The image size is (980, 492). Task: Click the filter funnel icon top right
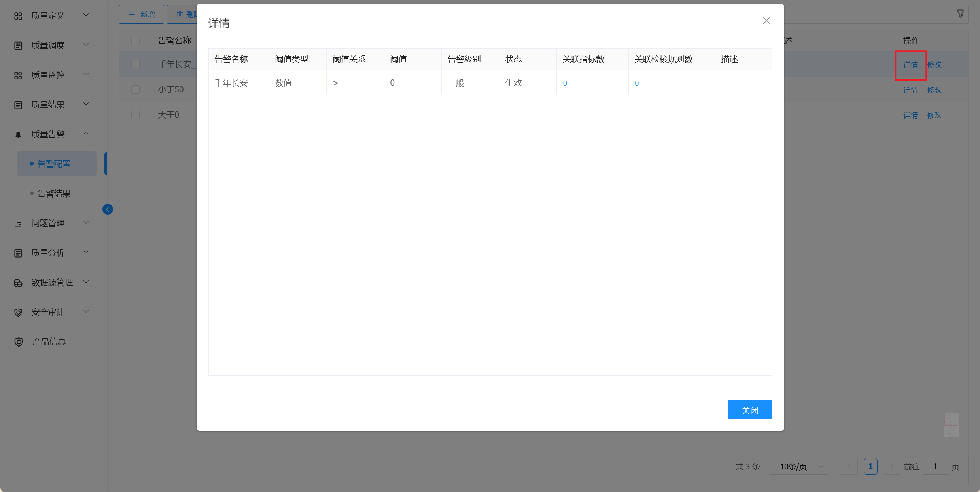point(960,14)
